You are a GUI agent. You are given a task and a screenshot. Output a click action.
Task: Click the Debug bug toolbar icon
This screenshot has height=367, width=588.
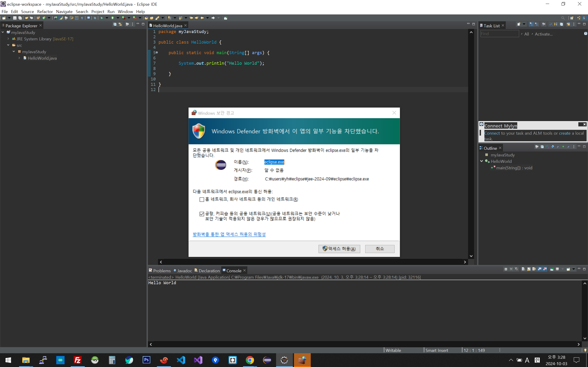point(102,18)
